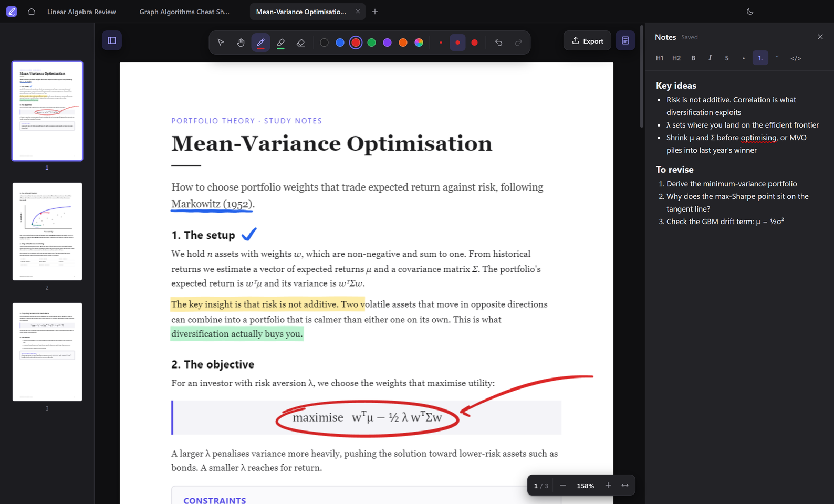
Task: Choose the thick stroke width
Action: 474,43
